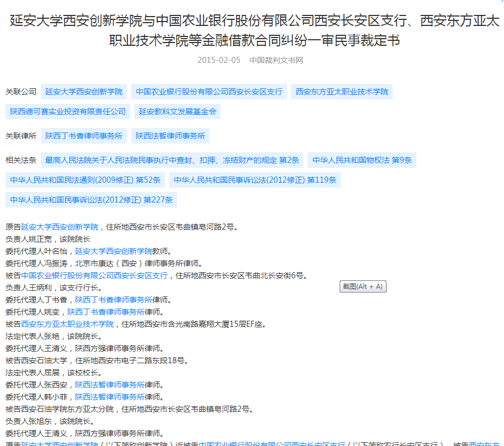Click 陕西法智律师事务所 link in 张西安 line
The height and width of the screenshot is (446, 504).
[110, 385]
